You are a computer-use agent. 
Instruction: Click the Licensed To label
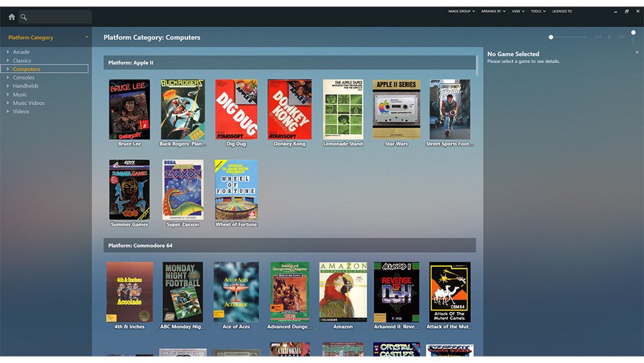coord(562,11)
